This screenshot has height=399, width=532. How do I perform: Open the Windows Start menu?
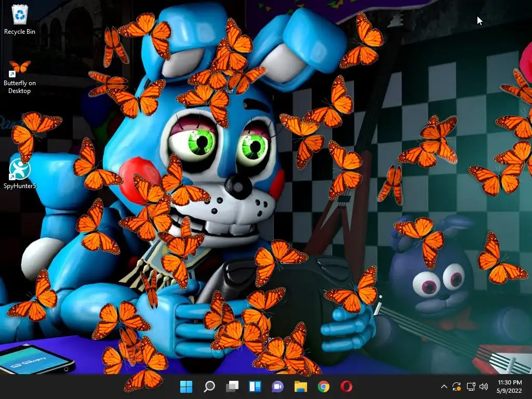(187, 387)
